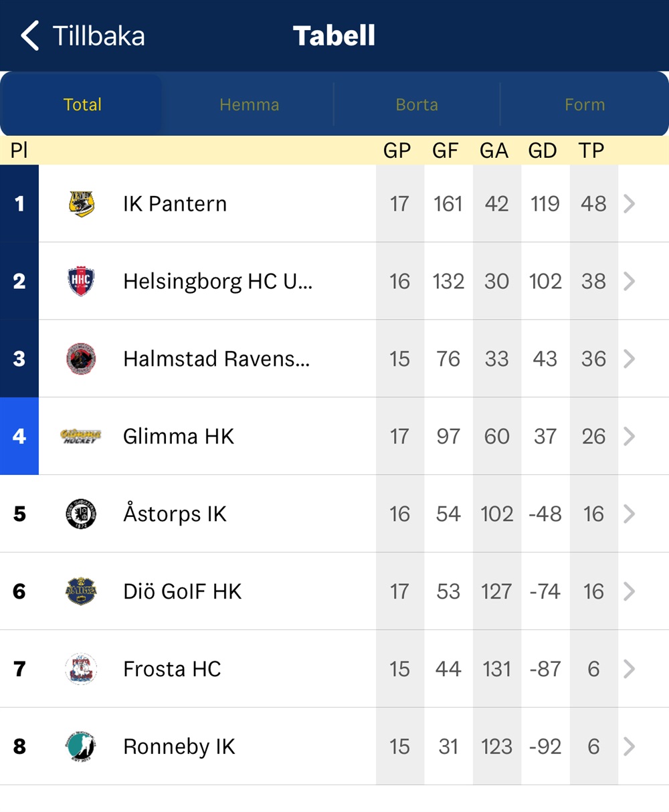The height and width of the screenshot is (812, 669).
Task: Tap the Åstorps IK crest
Action: [82, 514]
